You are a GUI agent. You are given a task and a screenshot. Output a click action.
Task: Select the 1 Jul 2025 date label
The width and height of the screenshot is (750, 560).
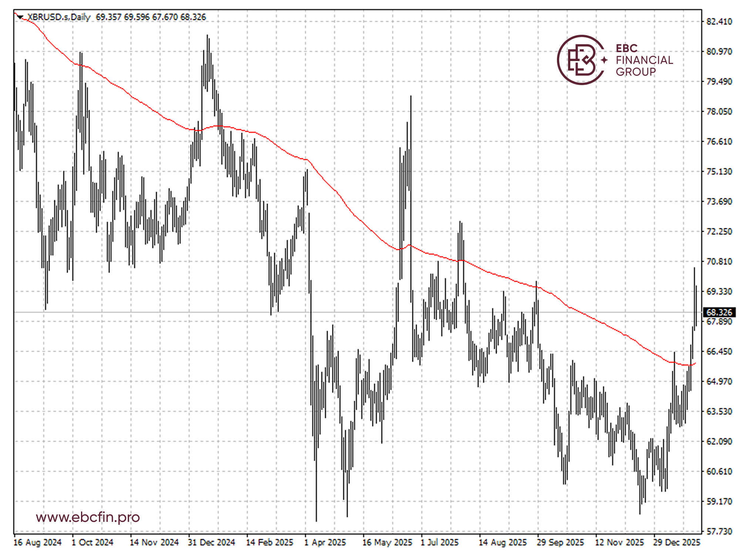point(439,543)
